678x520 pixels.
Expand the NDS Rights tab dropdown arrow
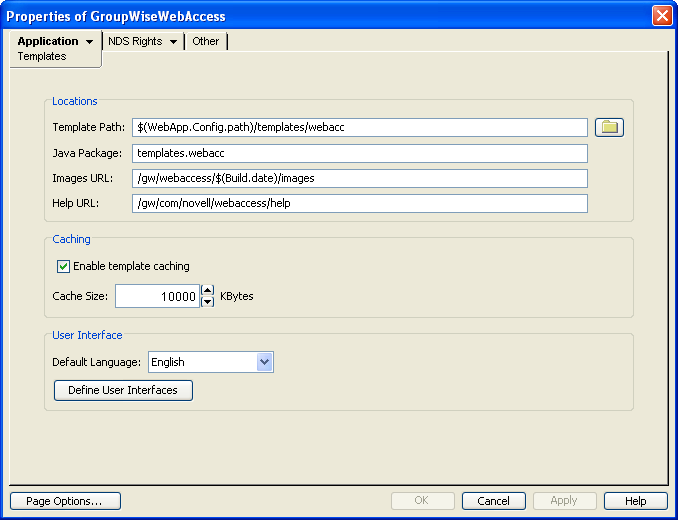(173, 42)
